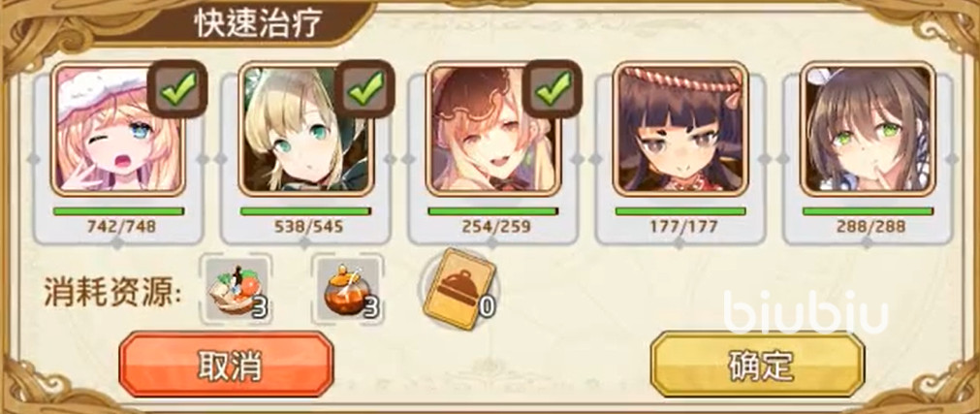Click the 538/545 health bar

[305, 212]
